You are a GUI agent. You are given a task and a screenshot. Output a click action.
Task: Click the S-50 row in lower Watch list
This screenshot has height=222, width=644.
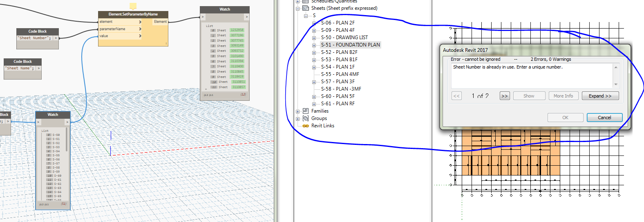(54, 135)
